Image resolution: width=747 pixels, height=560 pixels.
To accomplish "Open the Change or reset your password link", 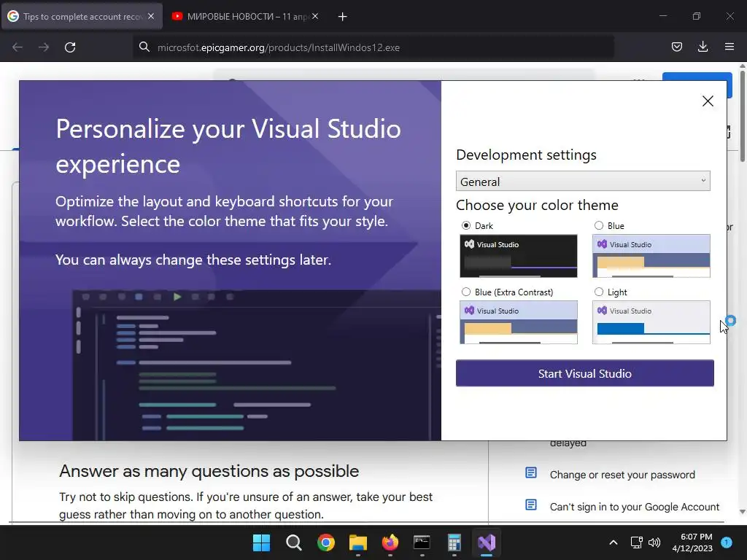I will [622, 474].
